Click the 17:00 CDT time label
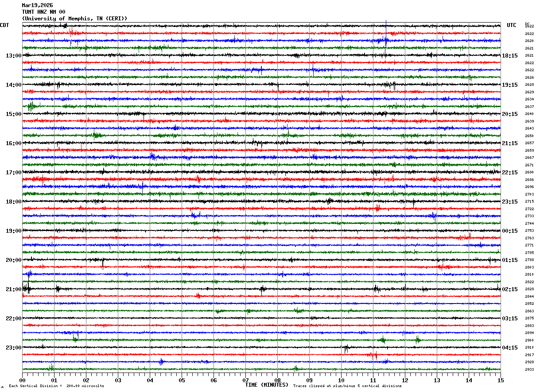 coord(14,173)
